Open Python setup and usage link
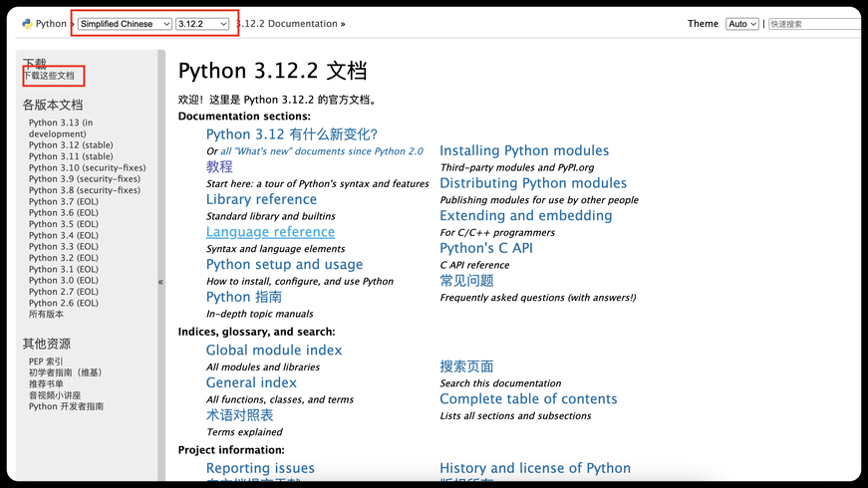The image size is (868, 488). 285,265
